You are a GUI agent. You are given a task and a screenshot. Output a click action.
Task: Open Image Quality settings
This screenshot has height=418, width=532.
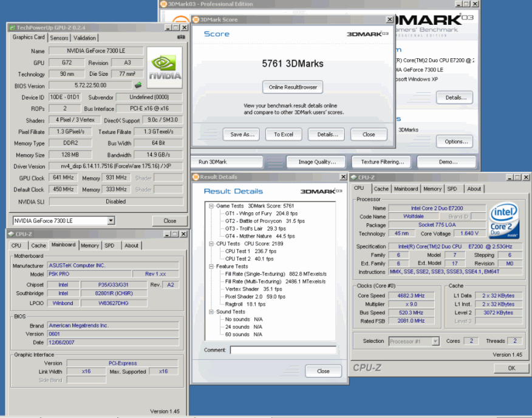[316, 162]
